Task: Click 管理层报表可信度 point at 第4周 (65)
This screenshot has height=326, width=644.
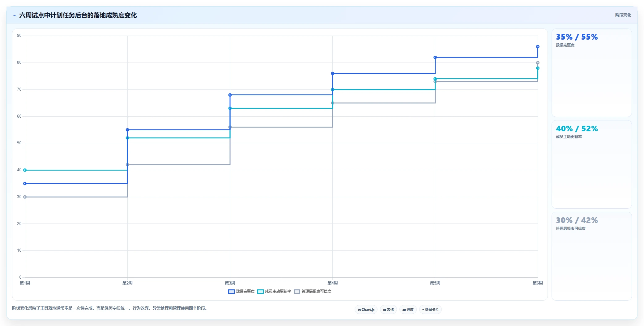Action: click(x=333, y=103)
